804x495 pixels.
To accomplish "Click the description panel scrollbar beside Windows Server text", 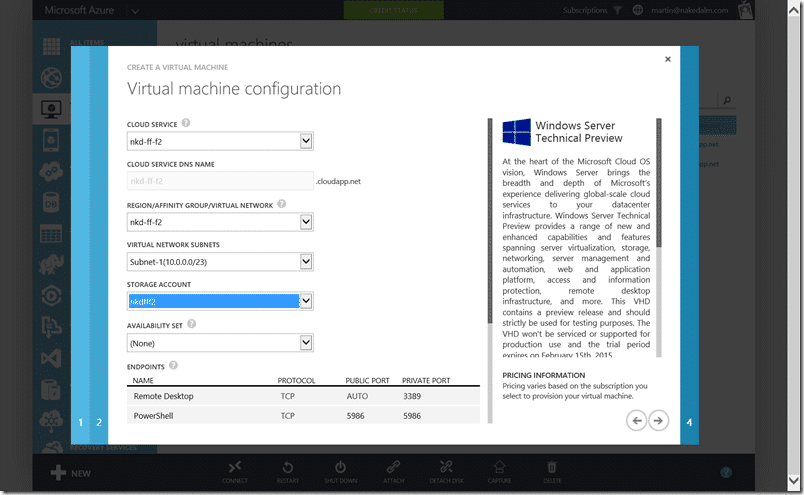I will pyautogui.click(x=658, y=237).
